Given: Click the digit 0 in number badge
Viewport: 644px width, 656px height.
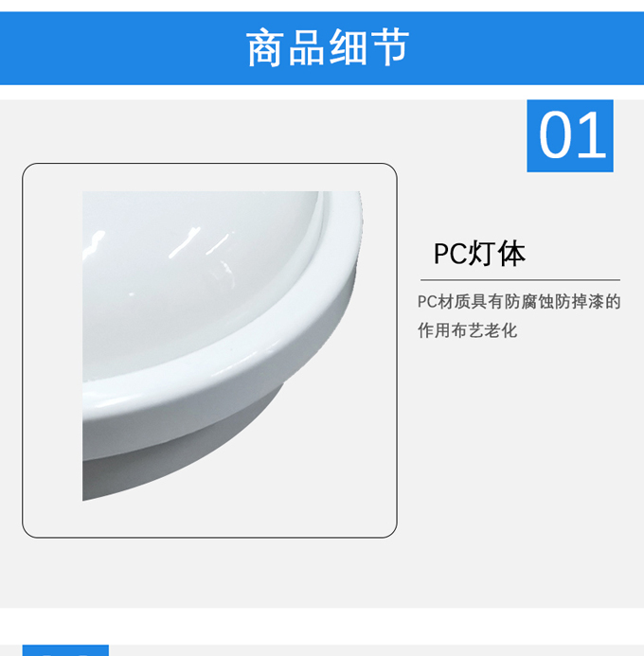Looking at the screenshot, I should point(553,135).
